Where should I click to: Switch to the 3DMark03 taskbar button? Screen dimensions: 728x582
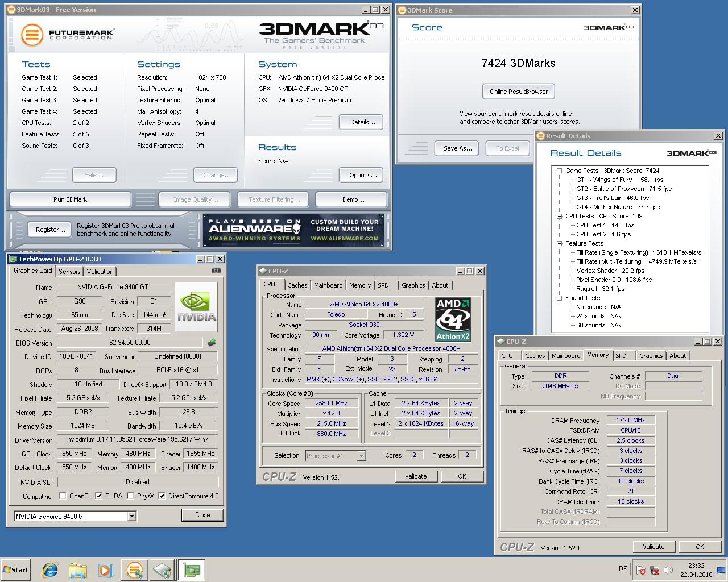click(135, 569)
